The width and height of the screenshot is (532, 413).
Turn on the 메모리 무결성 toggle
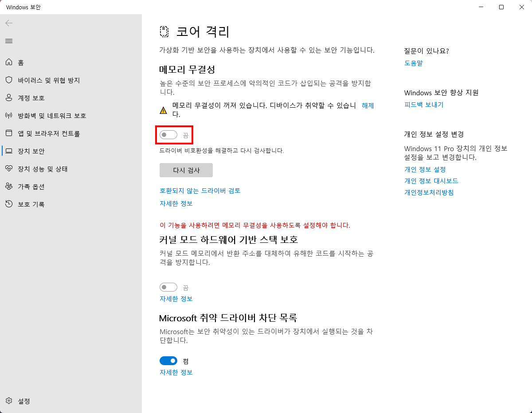(168, 135)
